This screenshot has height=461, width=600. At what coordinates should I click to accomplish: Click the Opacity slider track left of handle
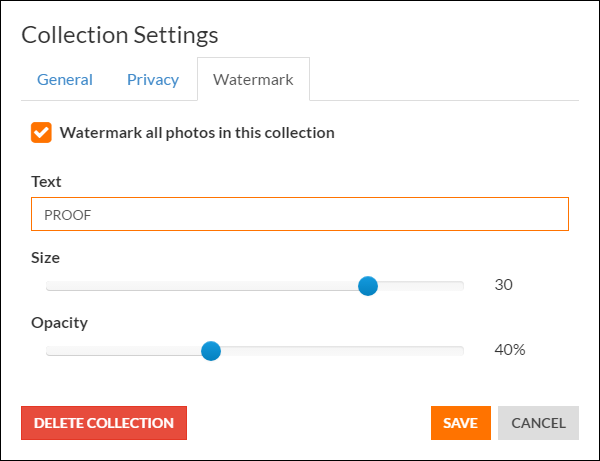pos(124,351)
